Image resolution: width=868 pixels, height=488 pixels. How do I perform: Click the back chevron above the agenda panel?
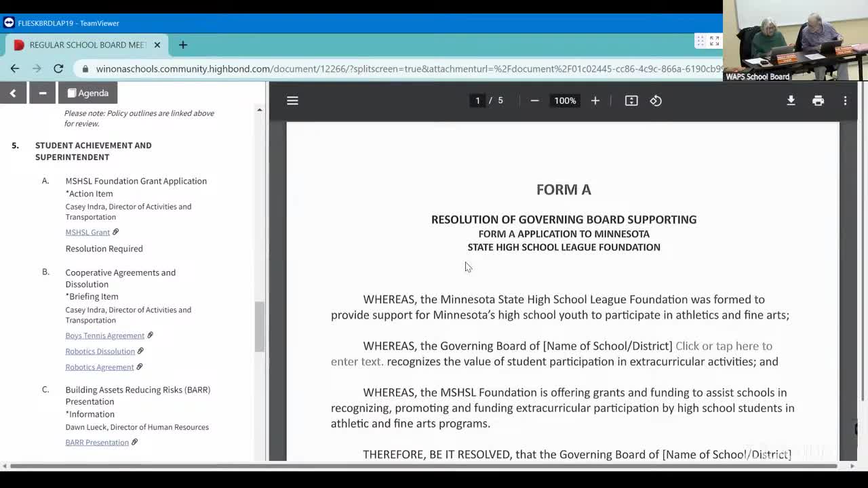tap(13, 93)
